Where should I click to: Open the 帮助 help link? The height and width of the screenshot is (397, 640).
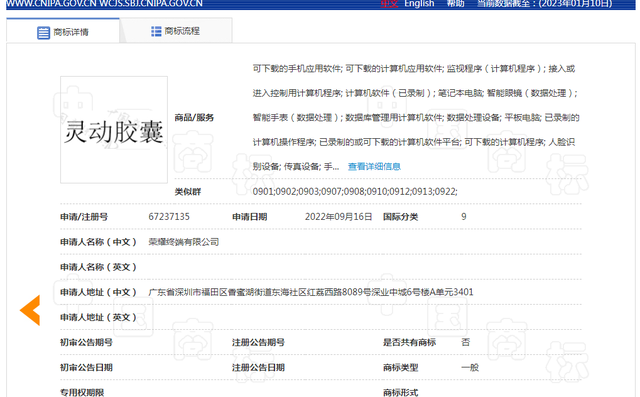tap(455, 4)
